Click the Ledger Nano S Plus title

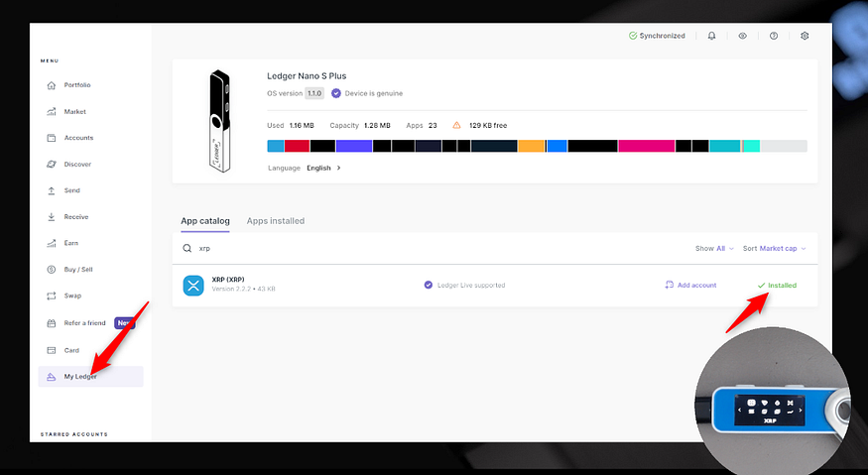[x=307, y=76]
